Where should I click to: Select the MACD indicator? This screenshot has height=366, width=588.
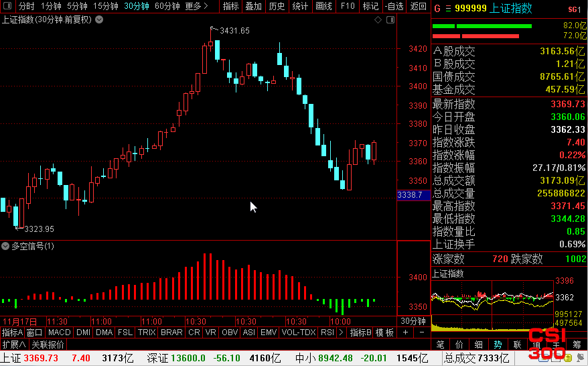59,332
